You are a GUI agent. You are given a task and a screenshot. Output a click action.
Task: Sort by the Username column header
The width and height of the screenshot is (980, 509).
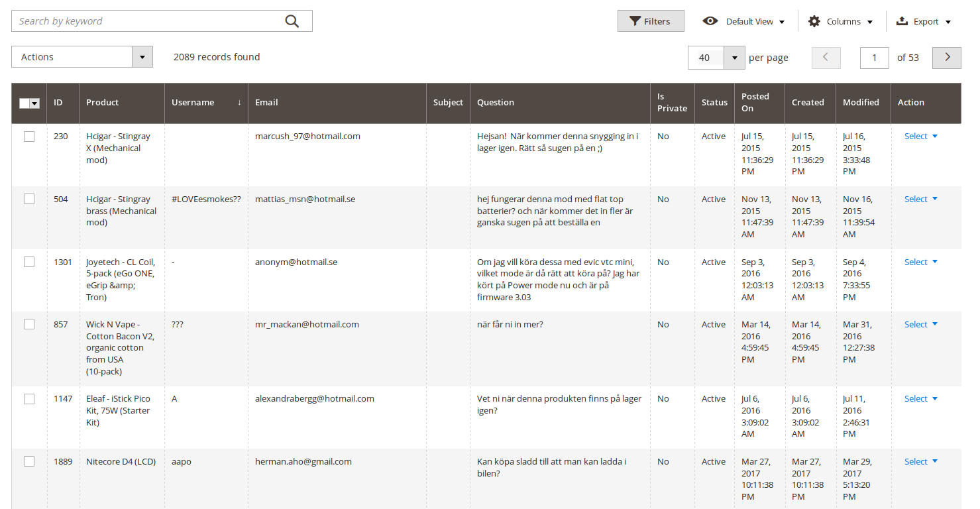click(x=206, y=103)
